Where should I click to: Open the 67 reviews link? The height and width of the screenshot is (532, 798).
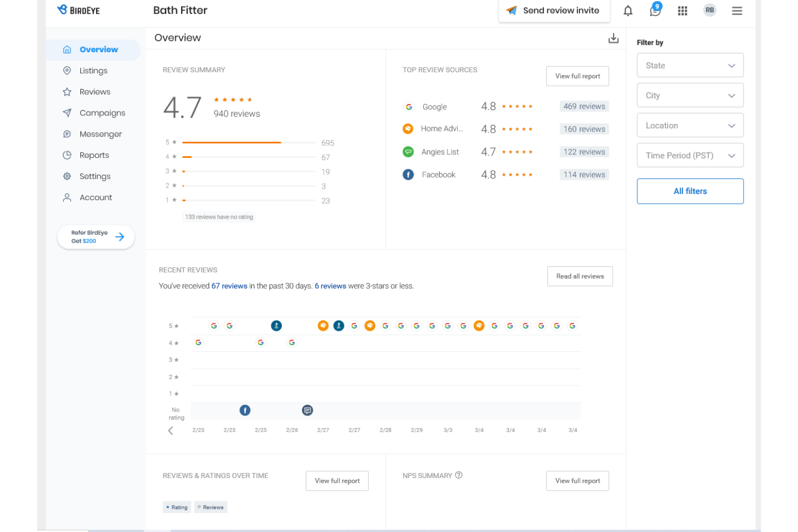pyautogui.click(x=229, y=286)
